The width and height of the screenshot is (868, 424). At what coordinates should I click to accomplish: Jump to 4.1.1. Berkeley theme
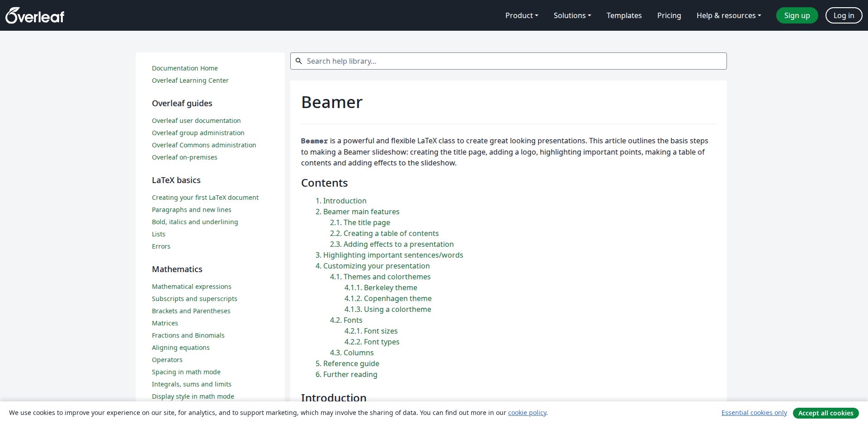pyautogui.click(x=381, y=287)
